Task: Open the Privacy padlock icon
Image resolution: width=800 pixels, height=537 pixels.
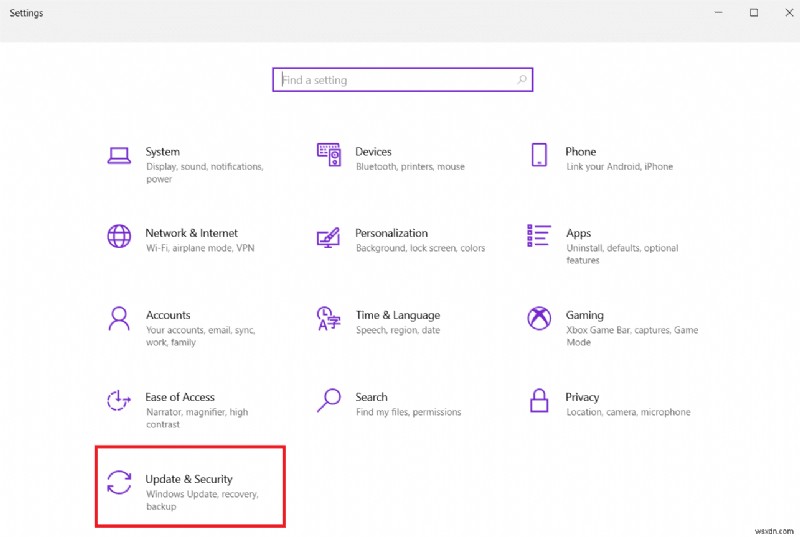Action: pyautogui.click(x=539, y=401)
